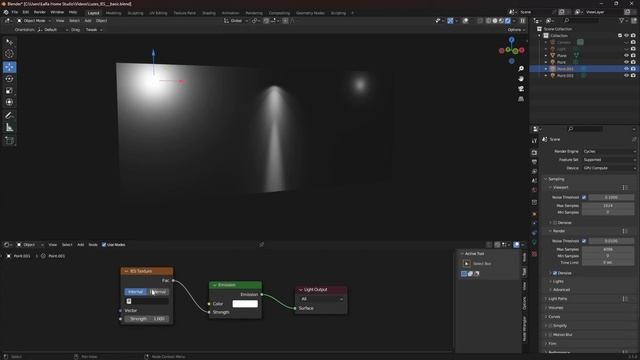
Task: Open the Object Mode dropdown
Action: 34,21
